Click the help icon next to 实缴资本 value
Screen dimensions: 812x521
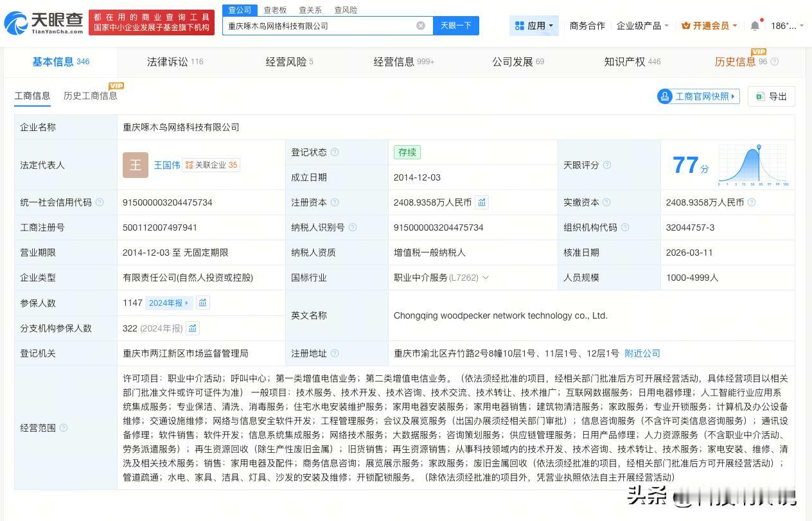[x=752, y=202]
